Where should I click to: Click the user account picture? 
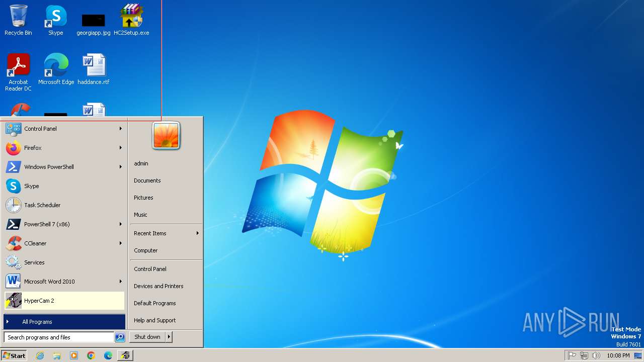[x=166, y=136]
